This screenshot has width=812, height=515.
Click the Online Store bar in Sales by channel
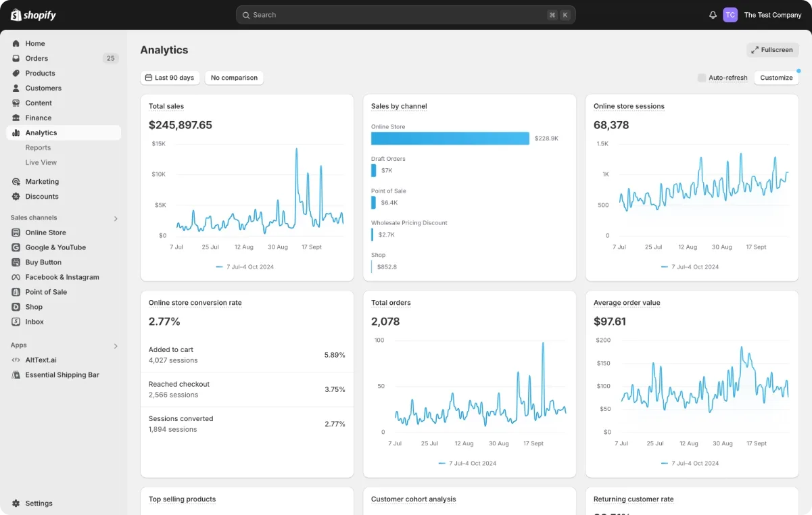tap(450, 139)
